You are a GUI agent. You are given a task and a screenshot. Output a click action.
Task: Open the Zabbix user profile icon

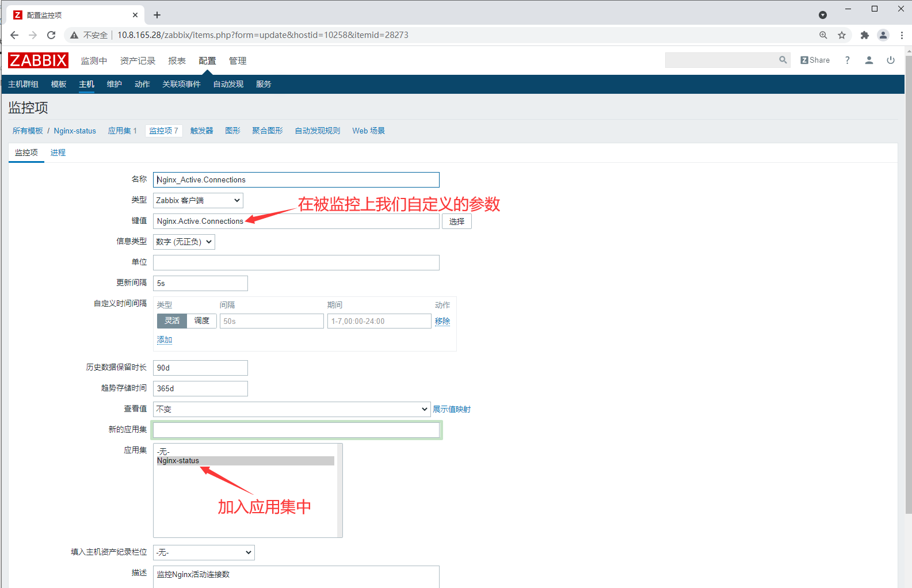869,60
